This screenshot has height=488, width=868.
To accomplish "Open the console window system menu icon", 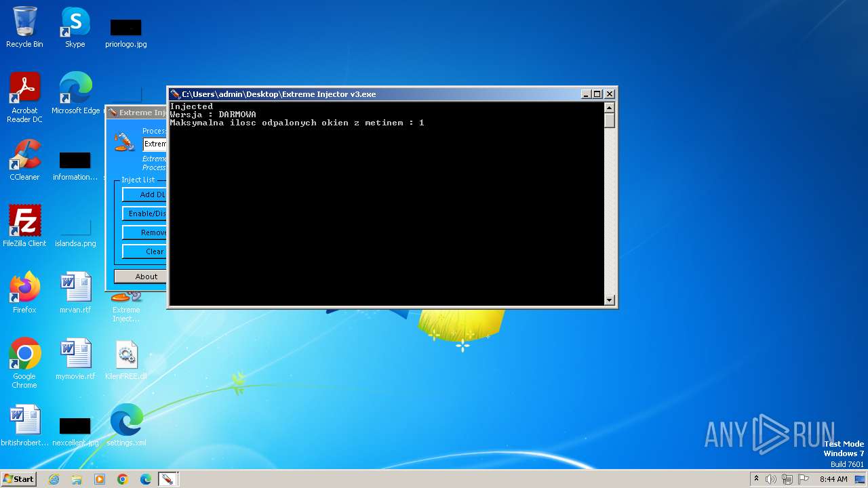I will click(x=175, y=94).
